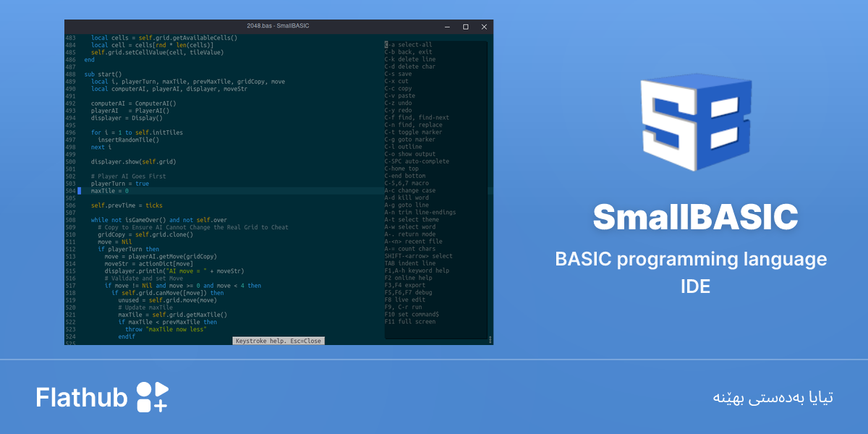Minimize the SmallBASIC window

446,26
